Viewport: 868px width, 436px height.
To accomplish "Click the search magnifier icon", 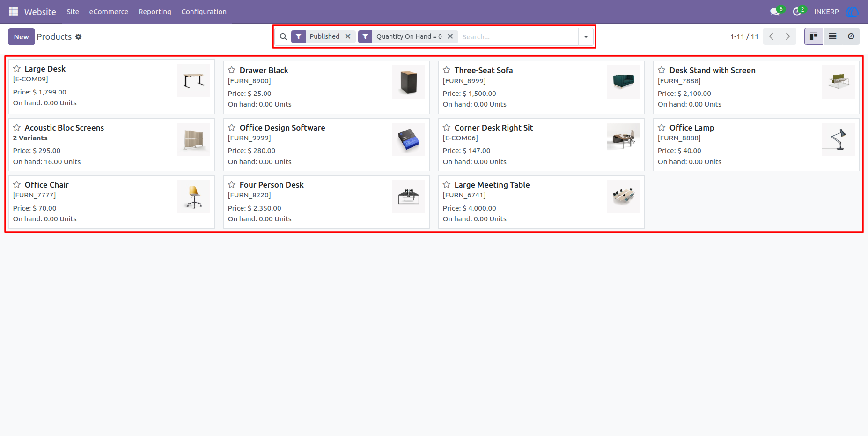I will tap(283, 36).
